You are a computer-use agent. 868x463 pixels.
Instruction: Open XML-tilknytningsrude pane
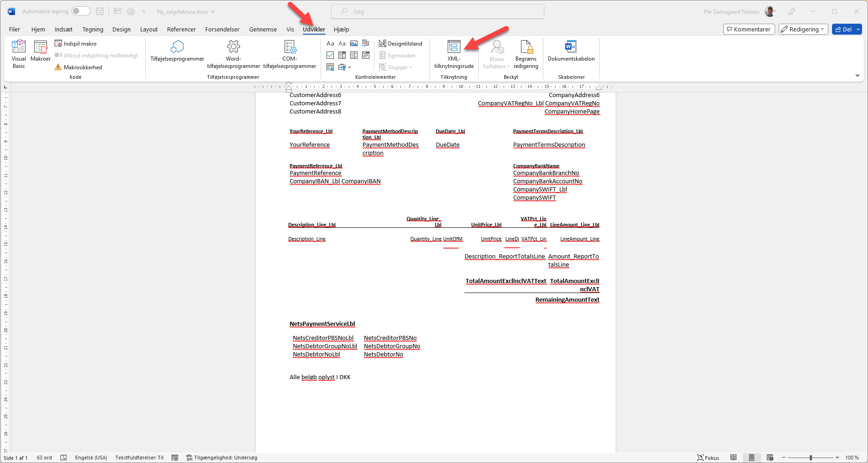click(454, 54)
